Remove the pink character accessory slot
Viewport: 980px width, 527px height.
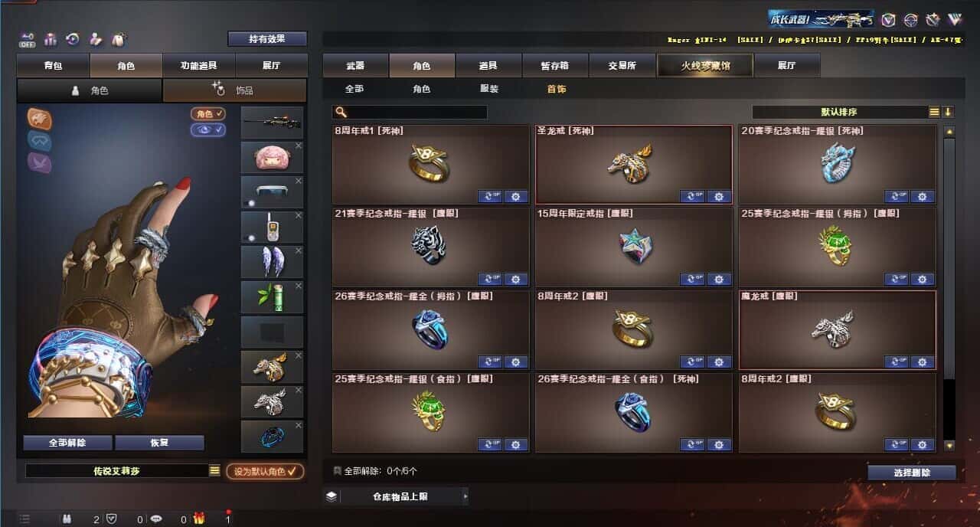(x=299, y=146)
